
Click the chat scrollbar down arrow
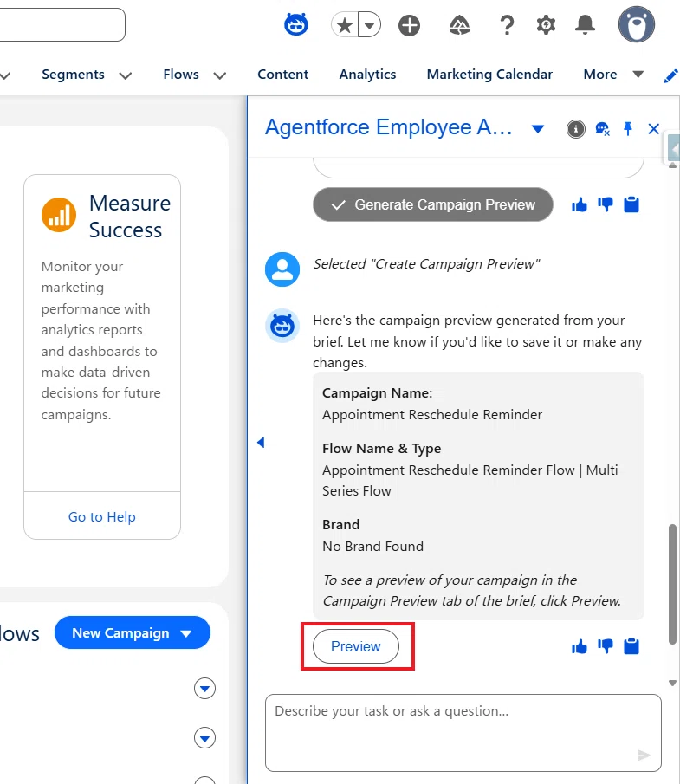(672, 683)
